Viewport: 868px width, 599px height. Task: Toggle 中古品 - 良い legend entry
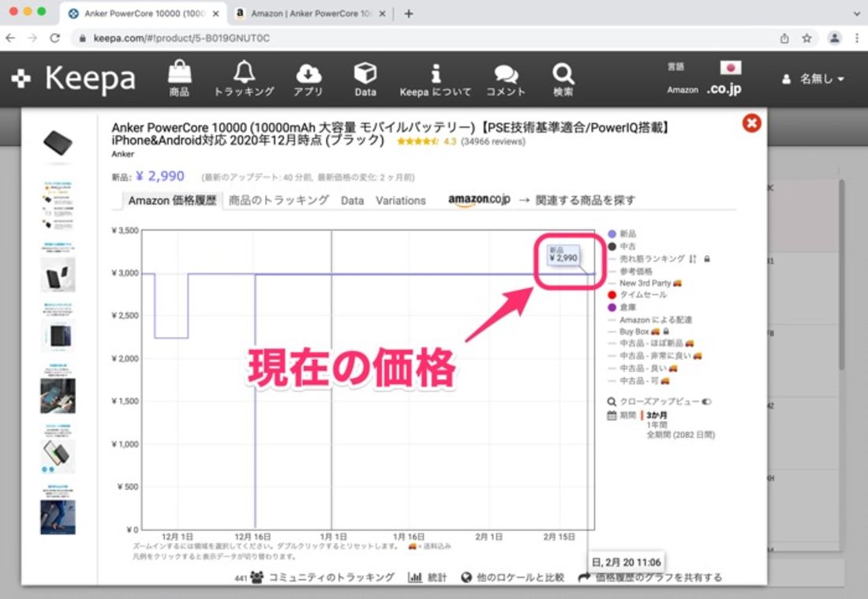coord(642,368)
